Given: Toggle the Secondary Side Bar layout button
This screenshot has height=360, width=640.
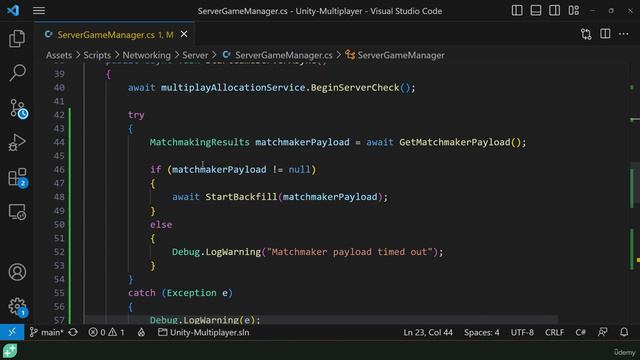Looking at the screenshot, I should click(x=554, y=11).
